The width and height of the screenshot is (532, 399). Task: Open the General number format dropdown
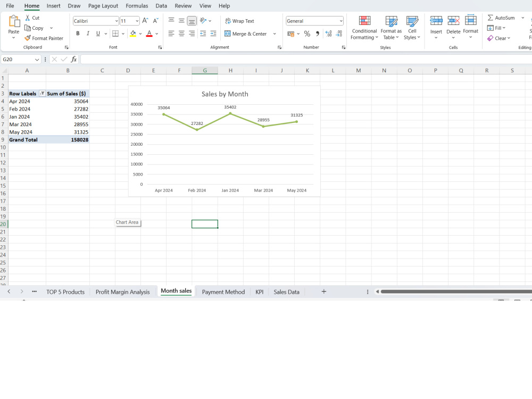tap(341, 21)
